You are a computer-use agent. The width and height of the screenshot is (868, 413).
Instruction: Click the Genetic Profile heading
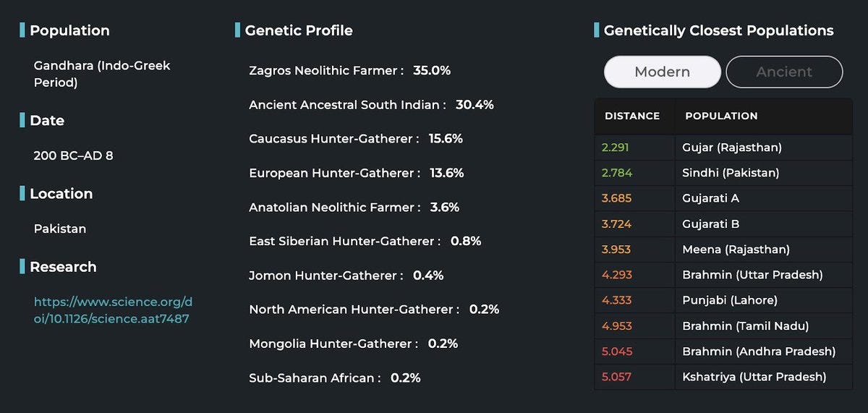click(x=299, y=30)
